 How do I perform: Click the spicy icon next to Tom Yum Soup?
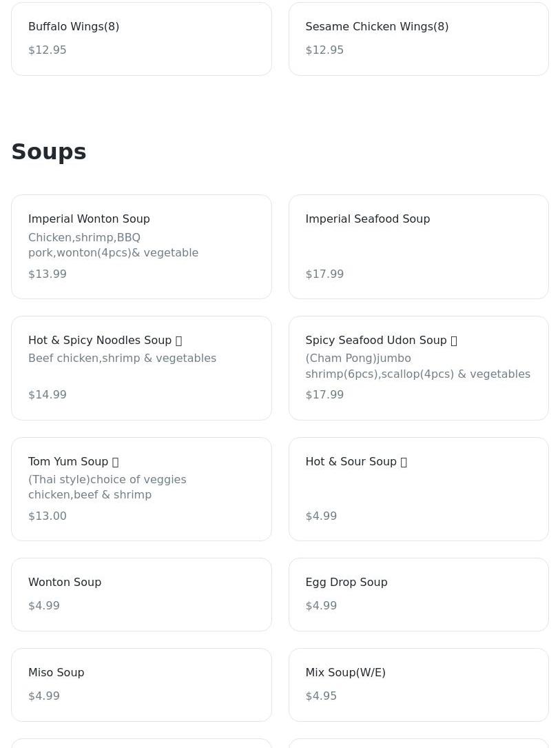[115, 462]
